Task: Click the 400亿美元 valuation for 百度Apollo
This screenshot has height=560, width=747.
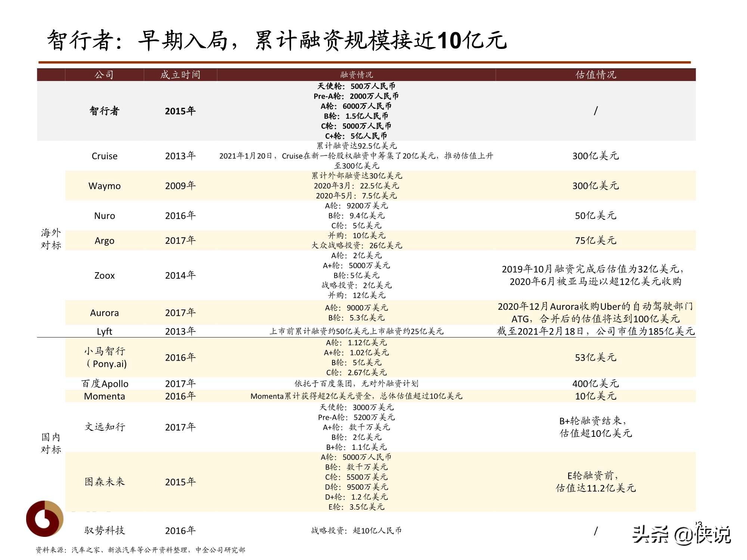Action: coord(596,383)
